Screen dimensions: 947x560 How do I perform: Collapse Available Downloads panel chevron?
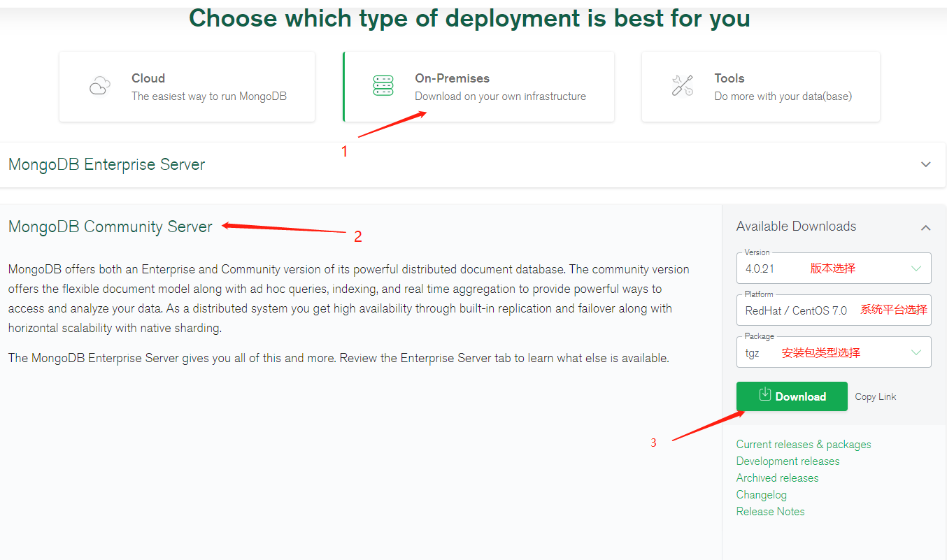point(926,227)
